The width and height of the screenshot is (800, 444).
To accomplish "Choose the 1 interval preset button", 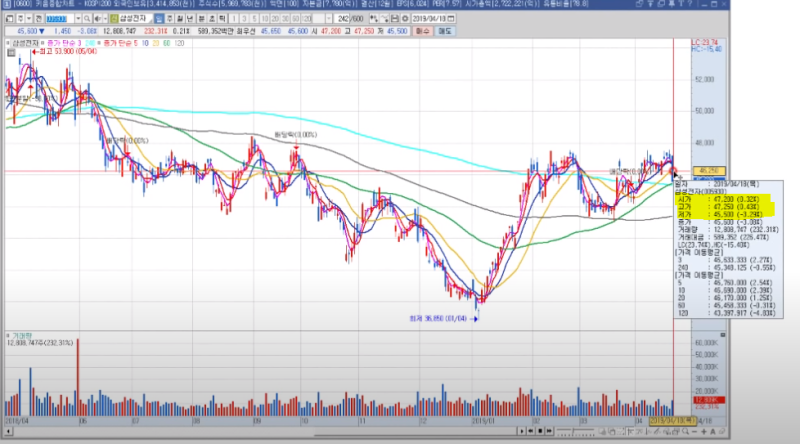I will click(234, 18).
